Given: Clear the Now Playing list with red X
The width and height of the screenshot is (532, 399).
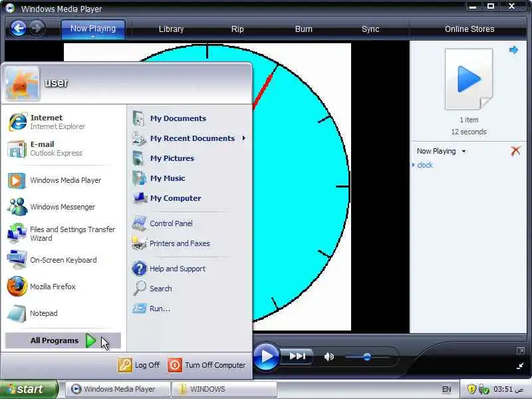Looking at the screenshot, I should pyautogui.click(x=516, y=151).
